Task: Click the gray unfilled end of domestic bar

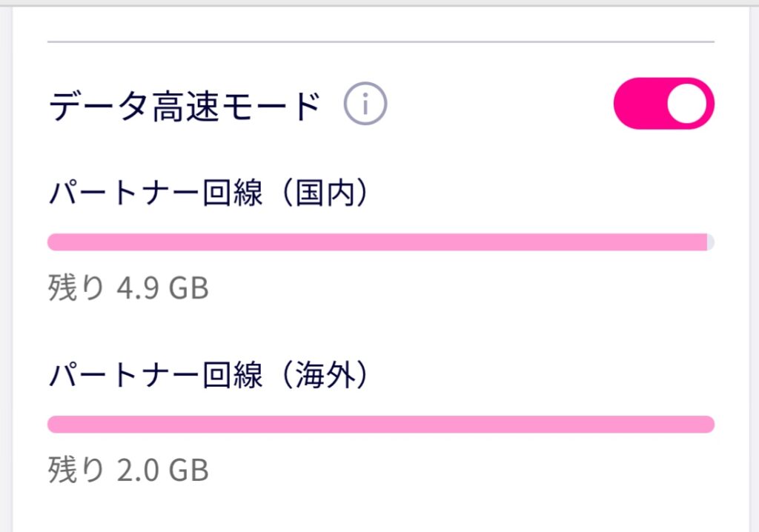Action: click(x=711, y=242)
